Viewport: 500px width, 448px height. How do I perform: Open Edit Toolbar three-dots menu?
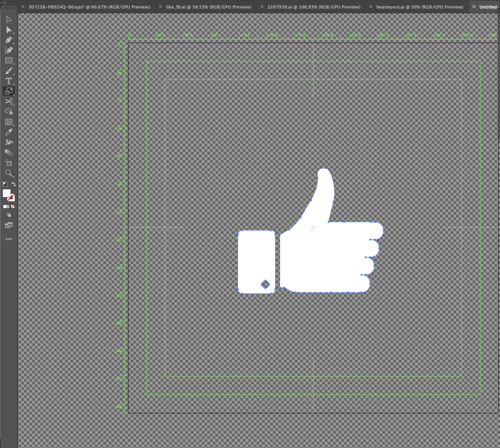(x=9, y=239)
